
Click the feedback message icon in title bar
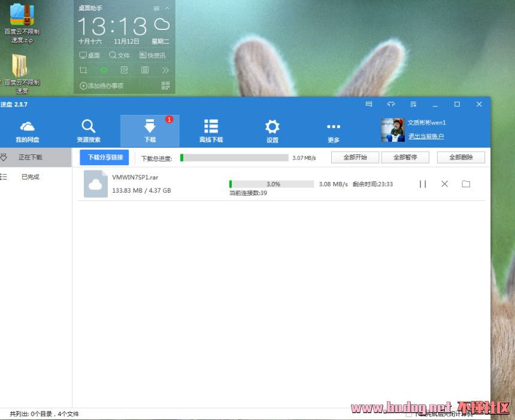click(369, 104)
